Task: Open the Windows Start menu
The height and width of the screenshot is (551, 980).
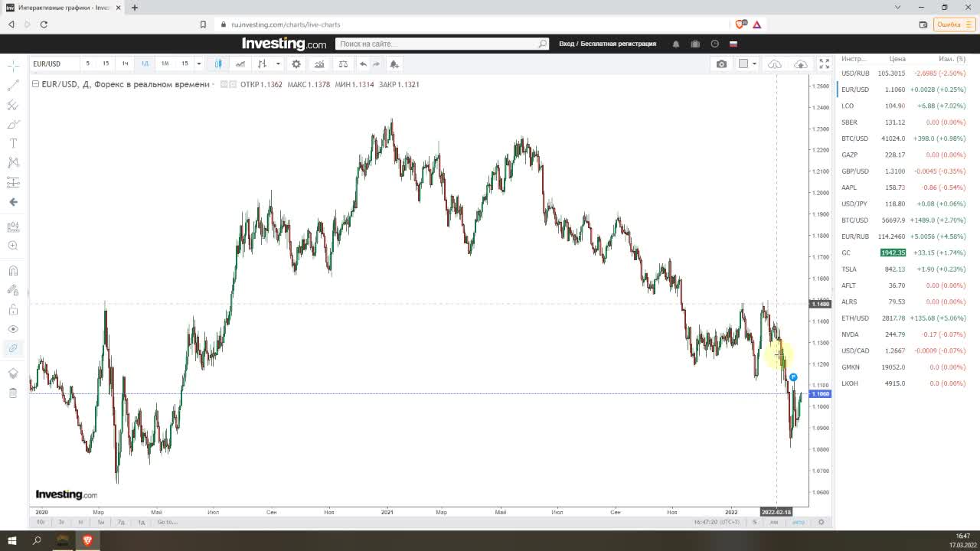Action: pyautogui.click(x=12, y=540)
